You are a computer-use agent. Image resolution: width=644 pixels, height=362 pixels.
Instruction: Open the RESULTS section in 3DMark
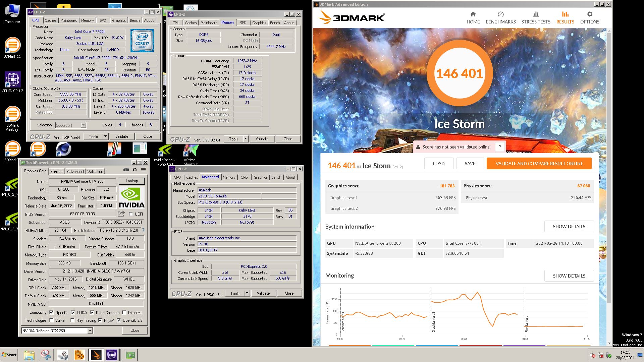(565, 18)
